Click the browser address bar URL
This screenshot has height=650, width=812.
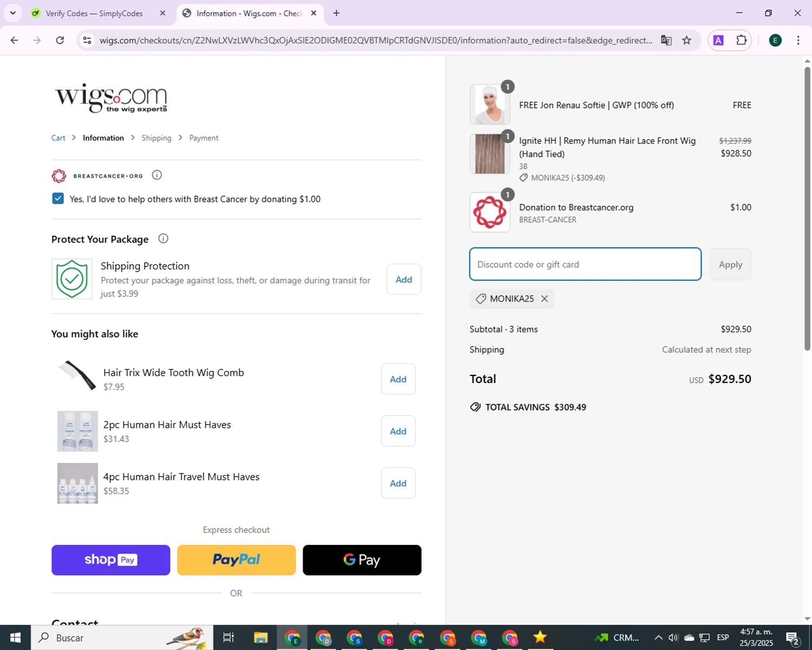tap(376, 40)
